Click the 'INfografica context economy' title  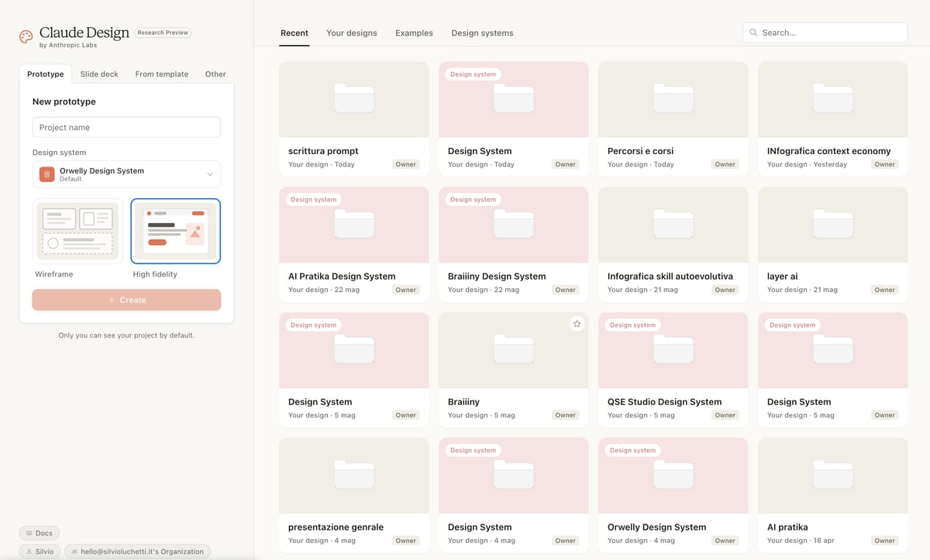click(828, 151)
